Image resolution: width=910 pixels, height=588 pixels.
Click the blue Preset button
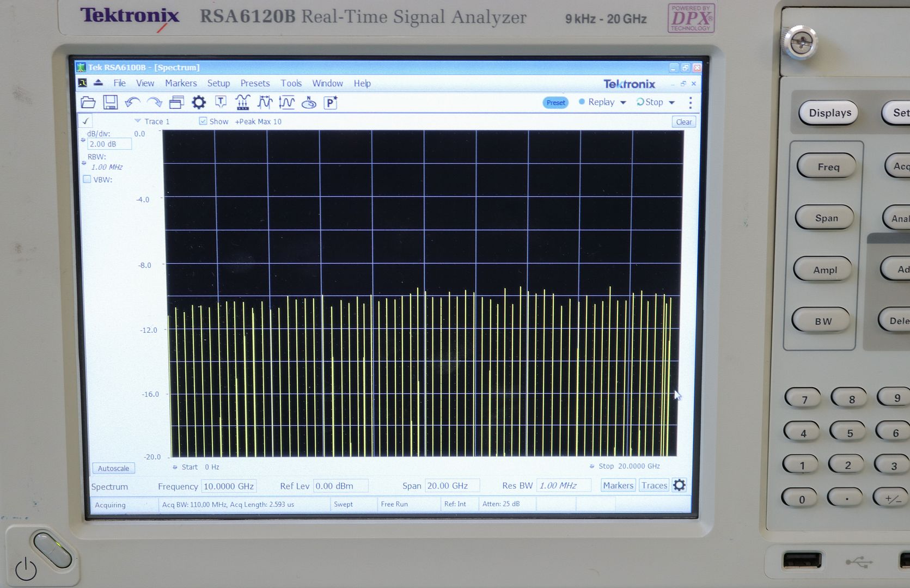pyautogui.click(x=555, y=102)
